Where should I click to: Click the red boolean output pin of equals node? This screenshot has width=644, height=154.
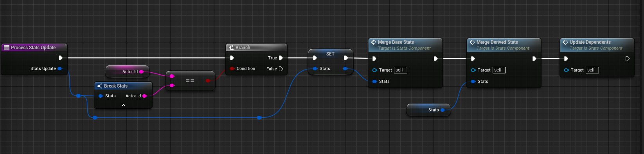[x=208, y=81]
